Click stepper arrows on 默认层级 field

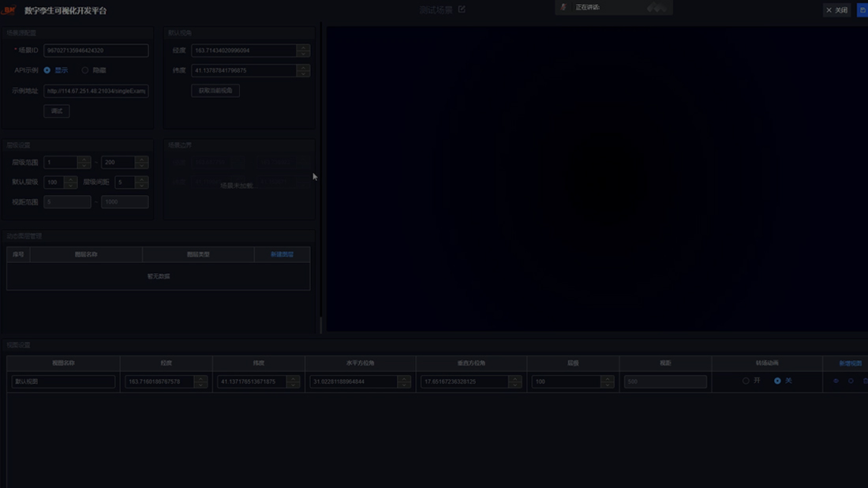(x=70, y=182)
